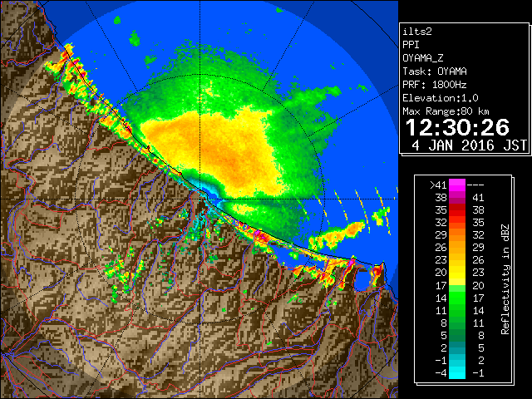This screenshot has height=399, width=532.
Task: Click the '>41' legend label
Action: coord(438,185)
